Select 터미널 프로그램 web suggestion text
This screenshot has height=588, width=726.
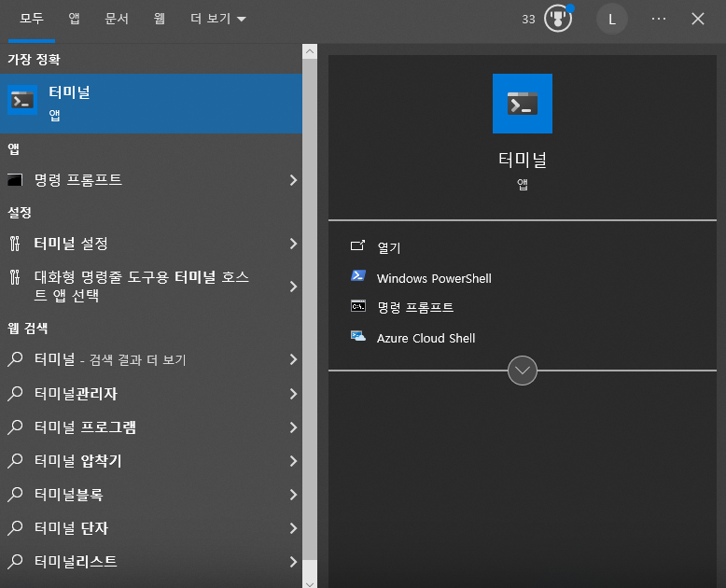tap(85, 427)
